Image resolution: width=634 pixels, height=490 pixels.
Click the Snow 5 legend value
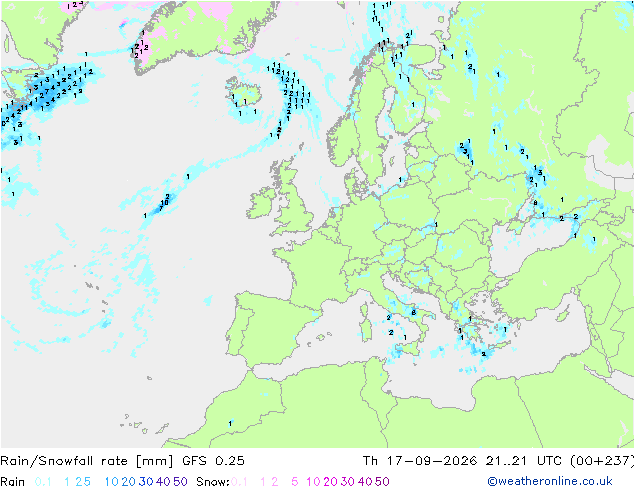pyautogui.click(x=294, y=482)
